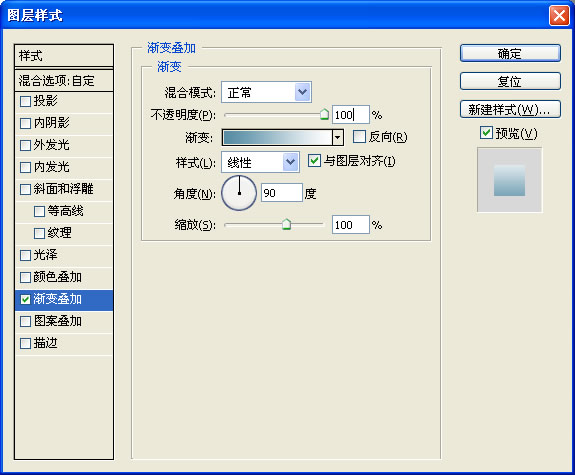The width and height of the screenshot is (575, 475).
Task: Select the 外发光 style label
Action: click(x=51, y=145)
